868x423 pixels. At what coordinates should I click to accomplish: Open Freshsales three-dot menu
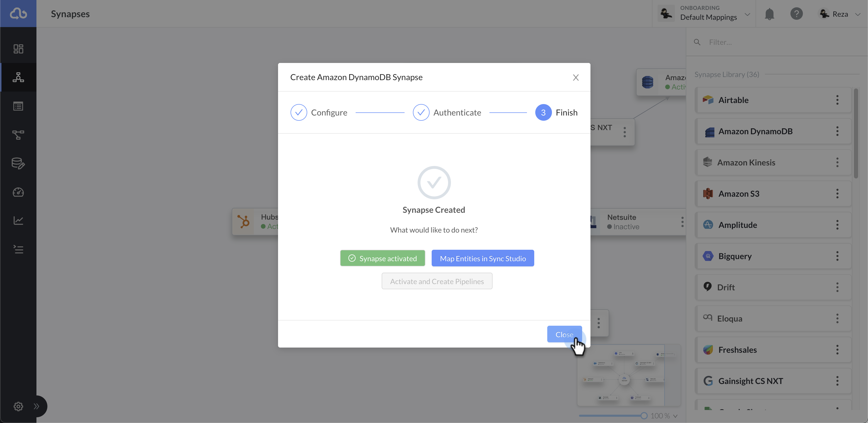pos(837,350)
